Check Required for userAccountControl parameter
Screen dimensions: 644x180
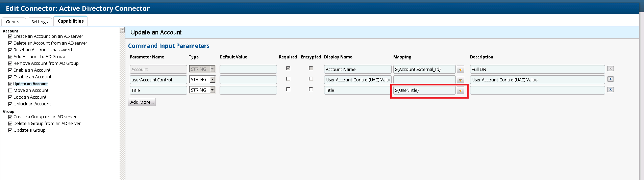288,79
